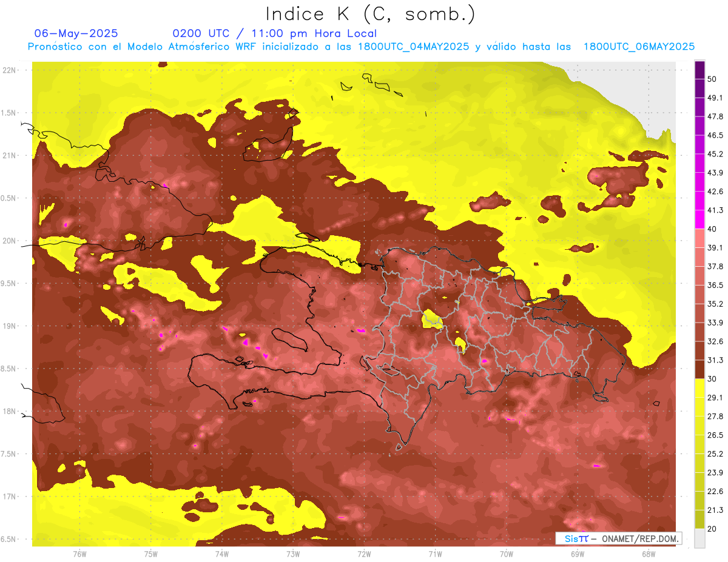Click colorbar value "33.9"
The height and width of the screenshot is (562, 728).
(x=715, y=323)
